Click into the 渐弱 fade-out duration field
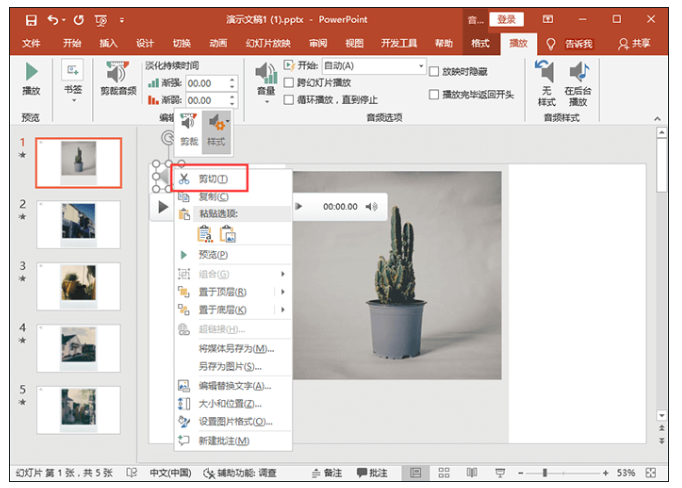The width and height of the screenshot is (682, 488). pyautogui.click(x=207, y=100)
